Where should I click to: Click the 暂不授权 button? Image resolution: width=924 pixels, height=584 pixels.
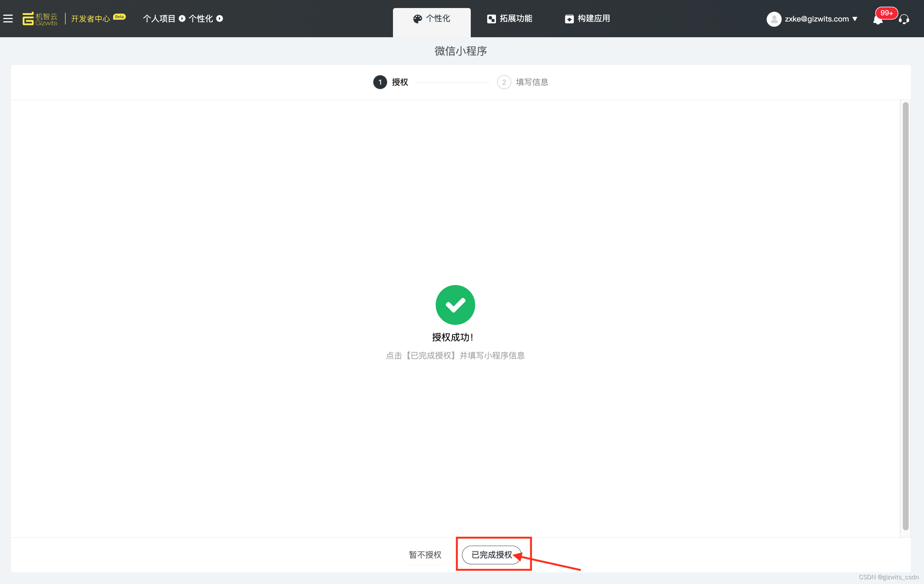[x=425, y=554]
